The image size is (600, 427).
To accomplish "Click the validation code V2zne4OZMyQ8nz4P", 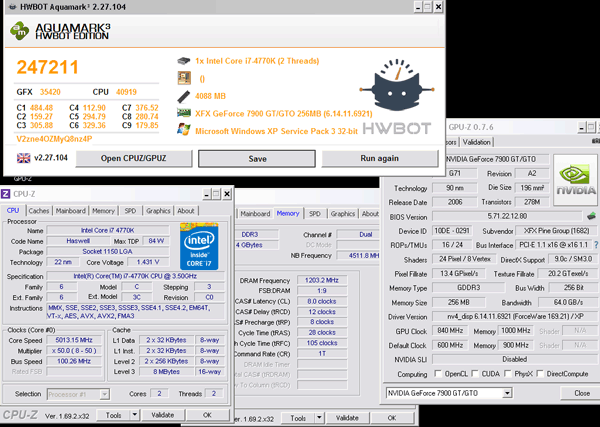I will [x=54, y=139].
